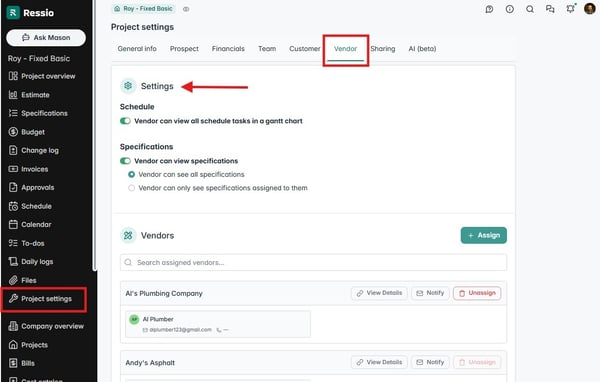Click the Roy - Fixed Basic breadcrumb chip
The image size is (600, 382).
143,9
